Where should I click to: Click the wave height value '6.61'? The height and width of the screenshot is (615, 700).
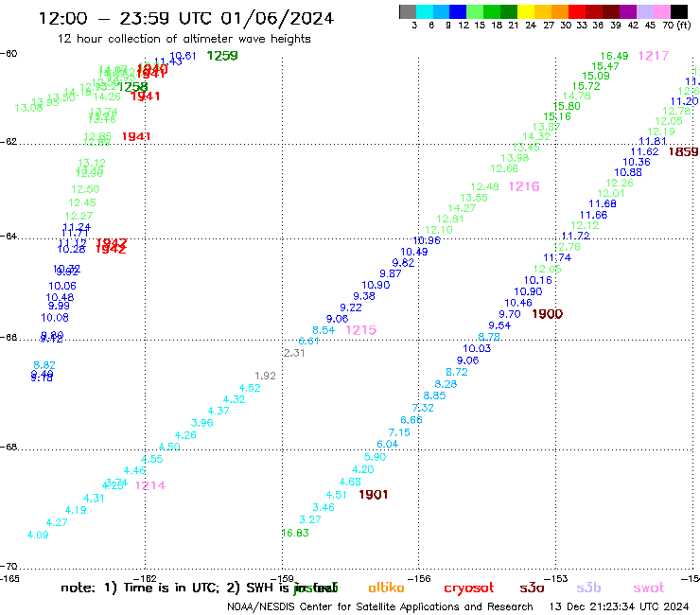(x=308, y=341)
